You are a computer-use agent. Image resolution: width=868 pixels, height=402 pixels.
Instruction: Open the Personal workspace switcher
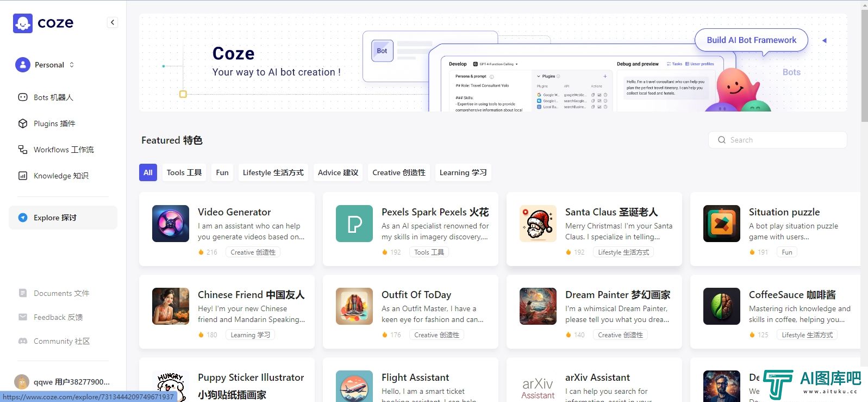coord(46,65)
